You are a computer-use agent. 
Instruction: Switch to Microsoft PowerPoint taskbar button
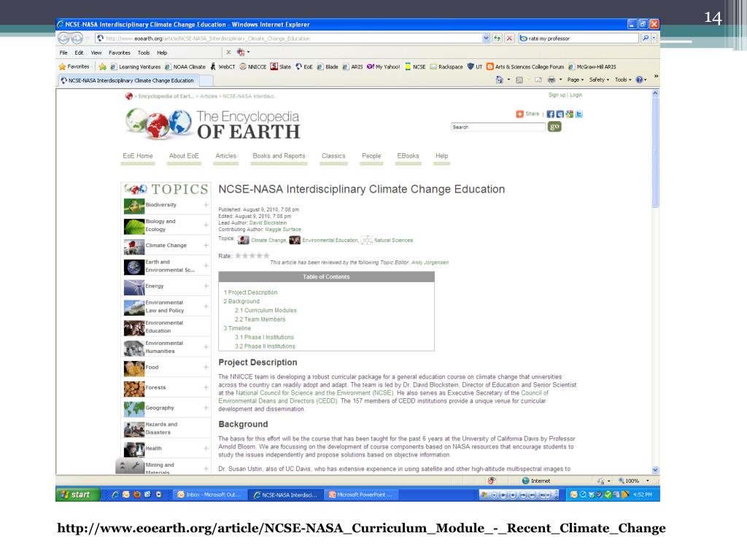[361, 495]
